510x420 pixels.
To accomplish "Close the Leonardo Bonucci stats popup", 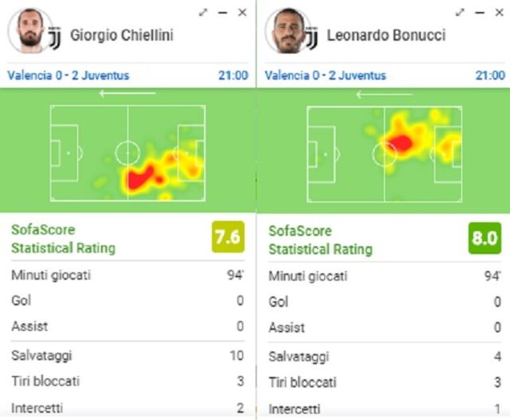I will [x=499, y=13].
